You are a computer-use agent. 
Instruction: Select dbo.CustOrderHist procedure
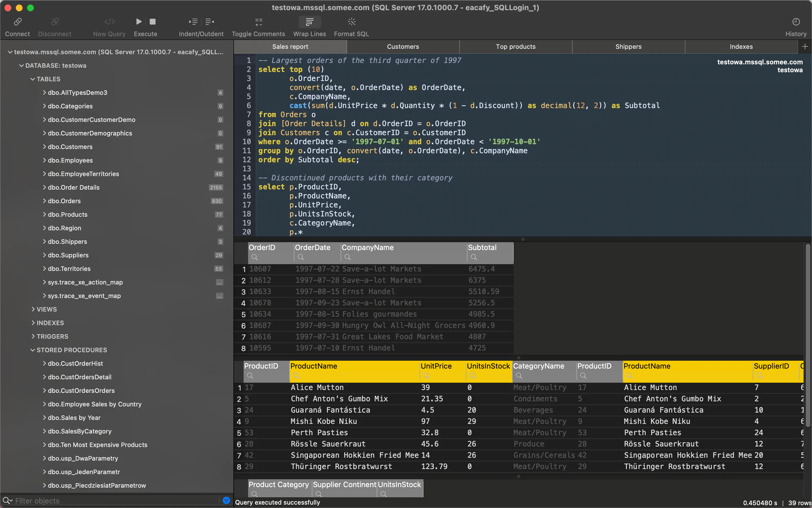click(75, 363)
